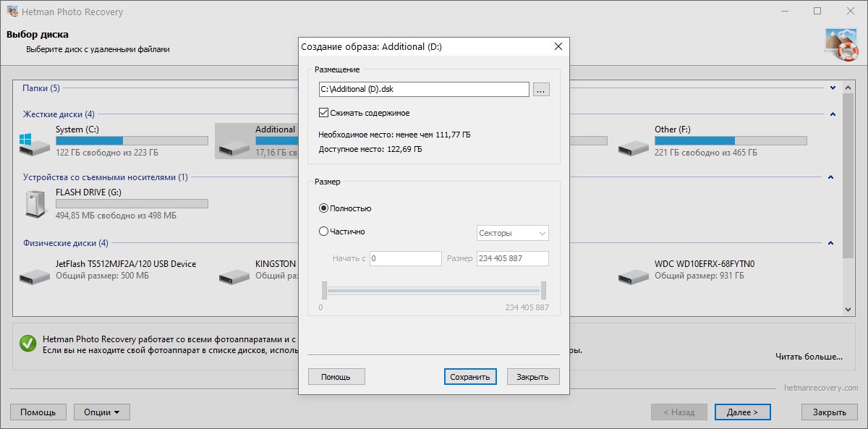The image size is (868, 429).
Task: Click the main window Закрыть button at bottom right
Action: tap(829, 412)
